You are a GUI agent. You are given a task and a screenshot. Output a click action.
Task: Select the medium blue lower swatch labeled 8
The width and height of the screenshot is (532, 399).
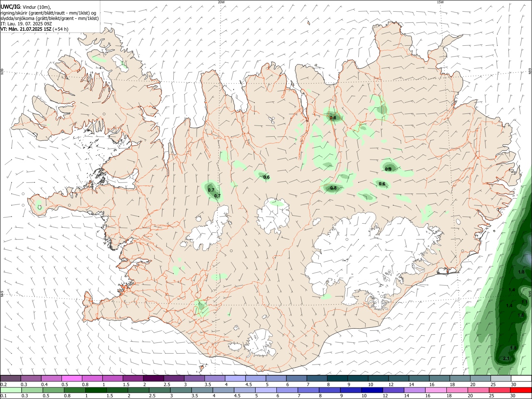click(329, 390)
